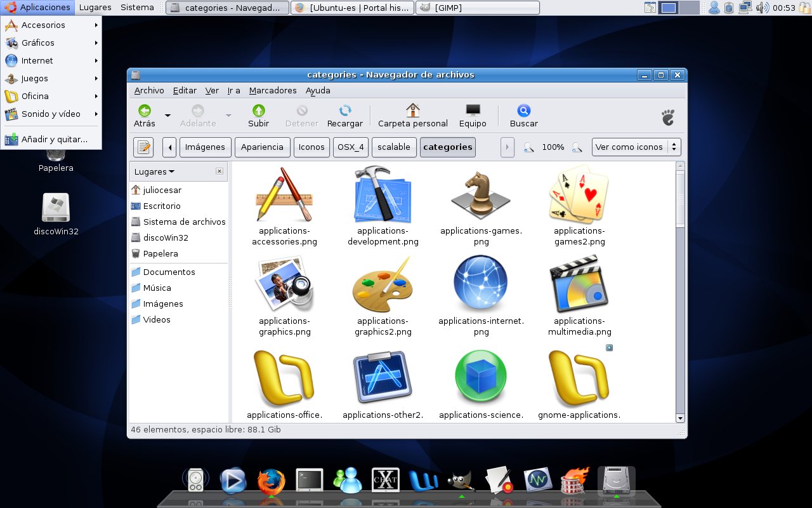The image size is (812, 508).
Task: Go to Iconos path bar button
Action: click(x=311, y=147)
